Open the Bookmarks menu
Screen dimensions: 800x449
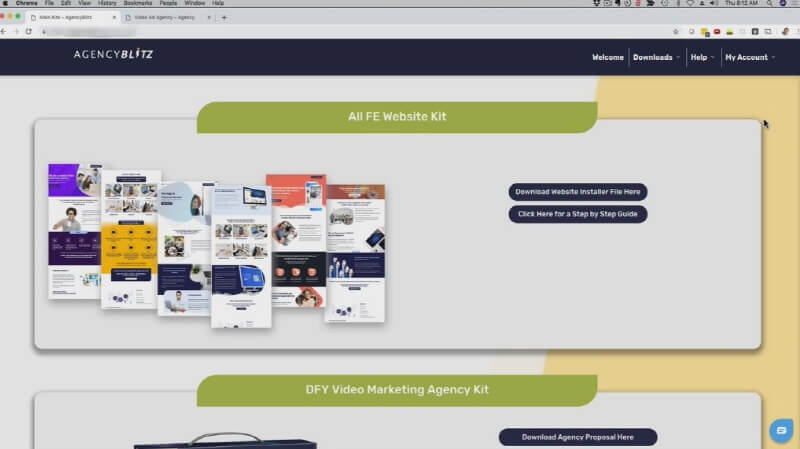click(138, 3)
